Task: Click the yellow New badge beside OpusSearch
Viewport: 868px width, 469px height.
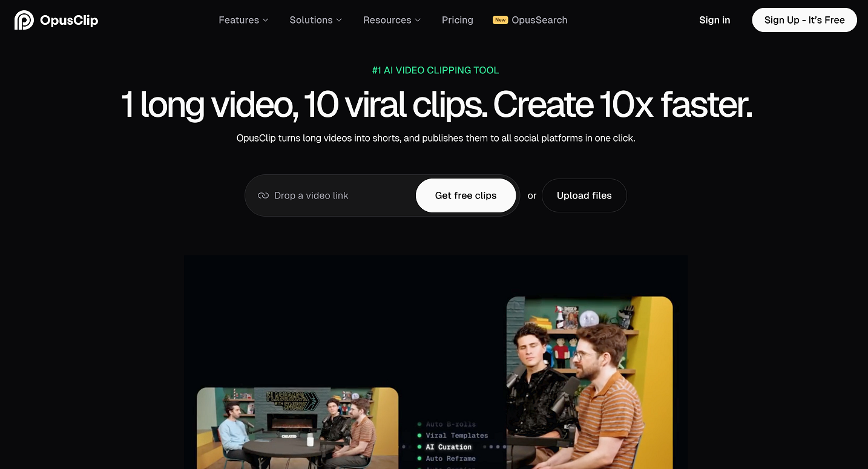Action: coord(500,20)
